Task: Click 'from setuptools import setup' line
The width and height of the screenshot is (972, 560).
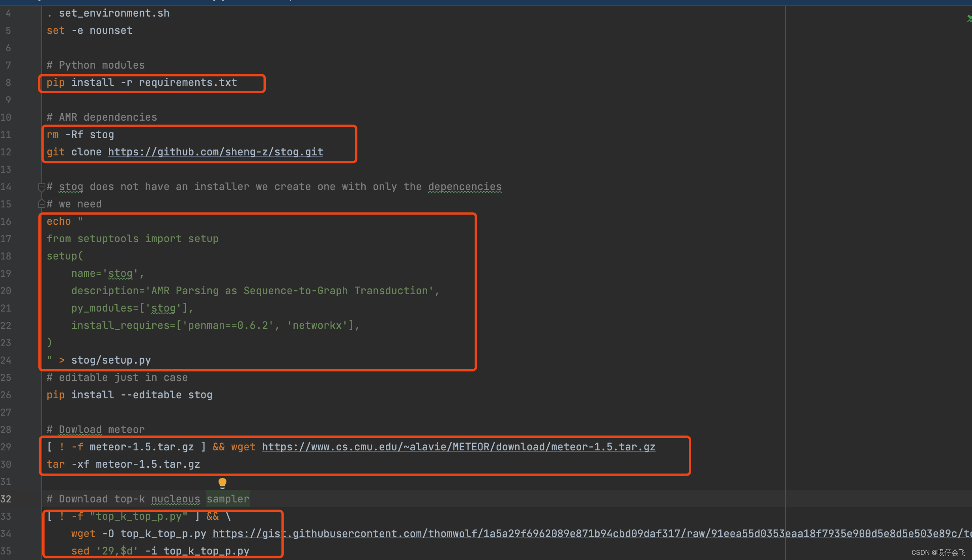Action: (133, 239)
